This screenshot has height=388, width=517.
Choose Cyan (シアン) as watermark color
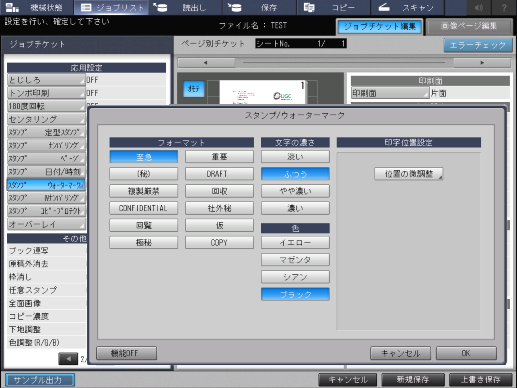295,277
